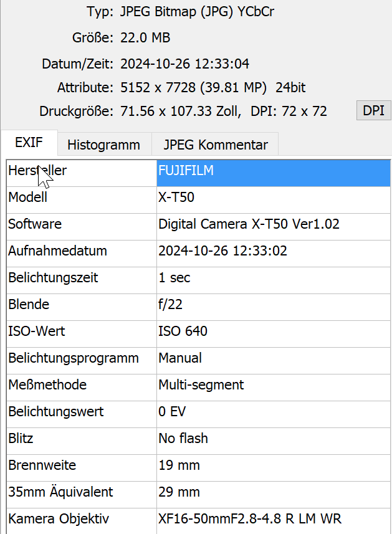The image size is (392, 534).
Task: Select the Brennweite value 19 mm
Action: point(273,465)
